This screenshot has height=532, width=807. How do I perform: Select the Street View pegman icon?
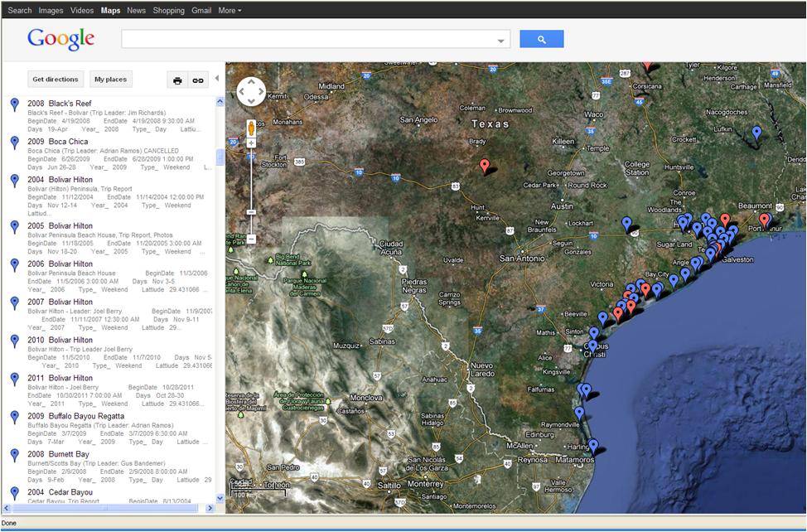(x=251, y=128)
